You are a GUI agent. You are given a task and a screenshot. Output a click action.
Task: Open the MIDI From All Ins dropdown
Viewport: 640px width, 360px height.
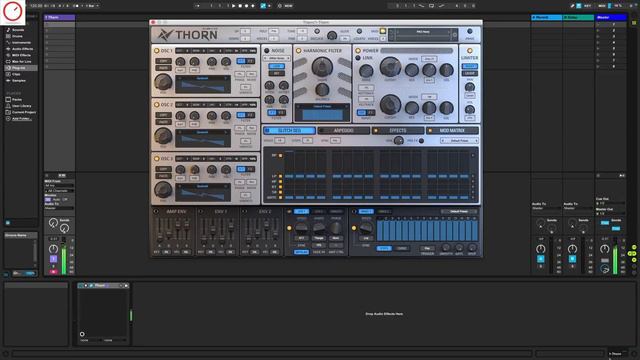click(59, 186)
